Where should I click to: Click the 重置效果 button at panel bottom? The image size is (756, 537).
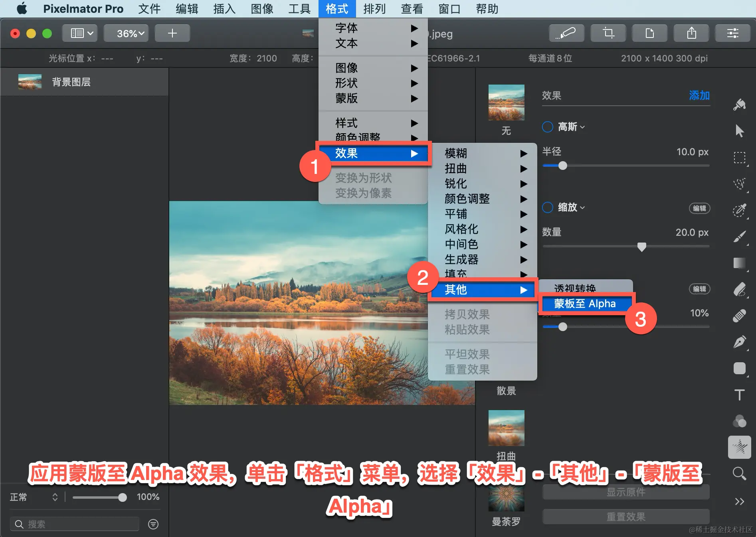(626, 517)
